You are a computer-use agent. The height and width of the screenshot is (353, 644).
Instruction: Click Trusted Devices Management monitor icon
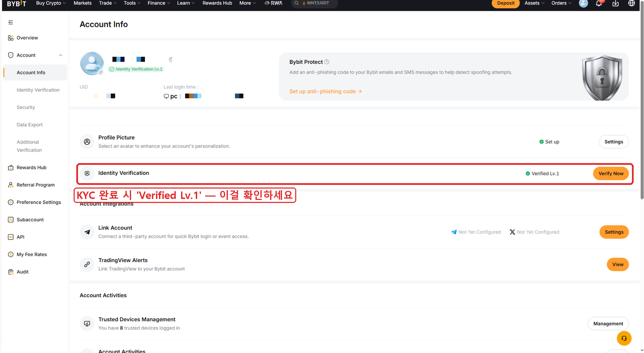(87, 324)
